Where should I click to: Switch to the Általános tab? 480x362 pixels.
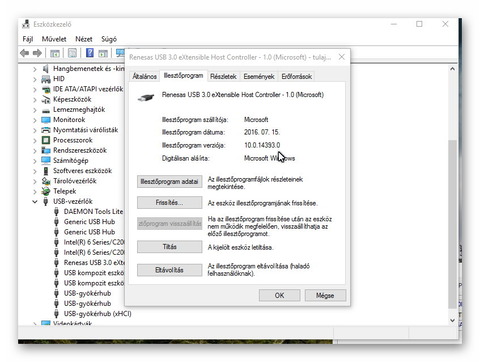click(144, 76)
